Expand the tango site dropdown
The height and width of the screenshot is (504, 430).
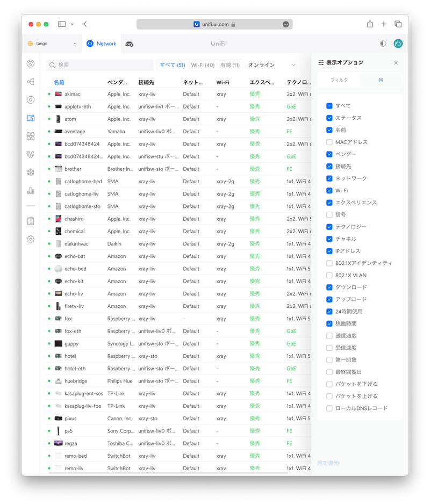click(52, 44)
